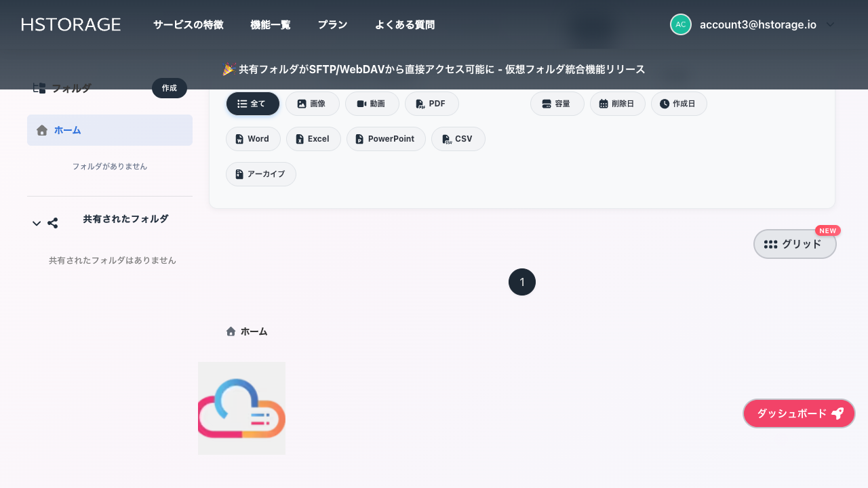Filter files by PowerPoint

coord(386,139)
